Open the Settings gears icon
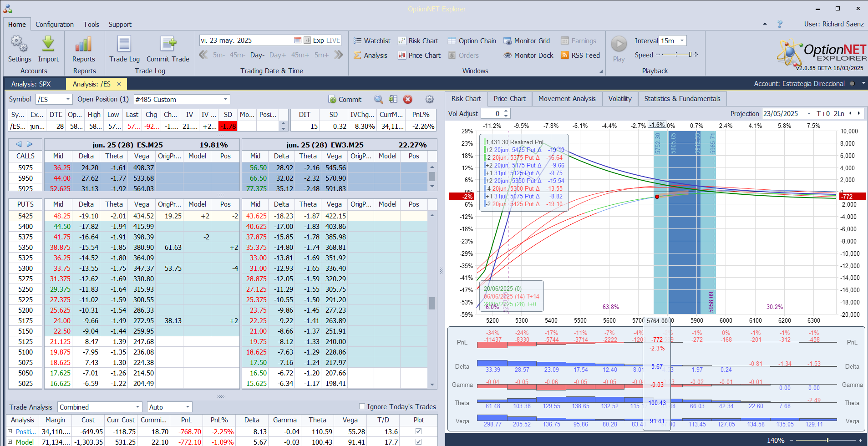 [x=19, y=44]
